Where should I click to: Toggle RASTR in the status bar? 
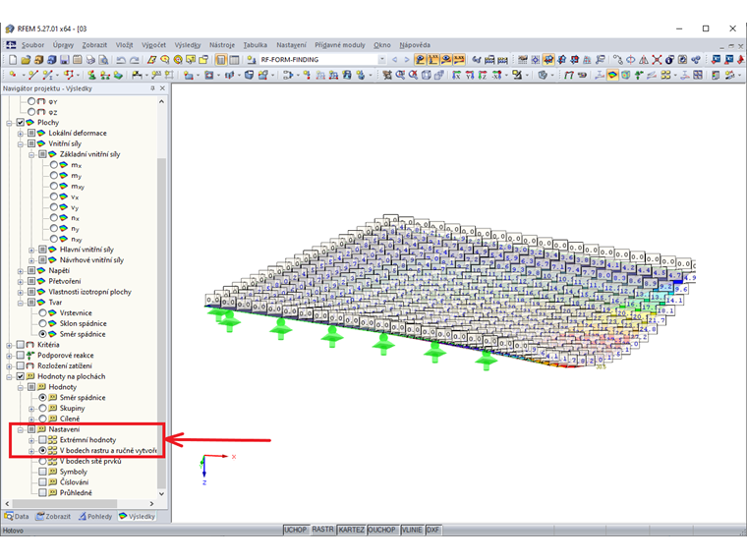pos(323,530)
